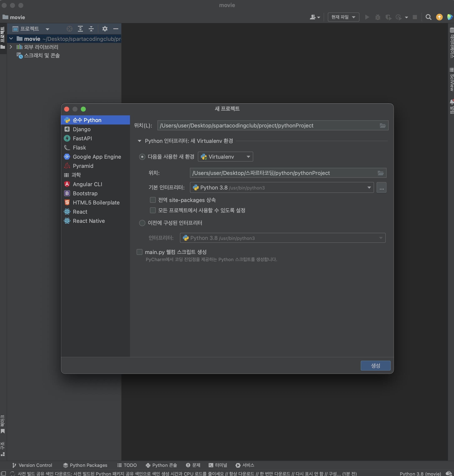Hide the project tool panel
The width and height of the screenshot is (454, 476).
tap(116, 29)
